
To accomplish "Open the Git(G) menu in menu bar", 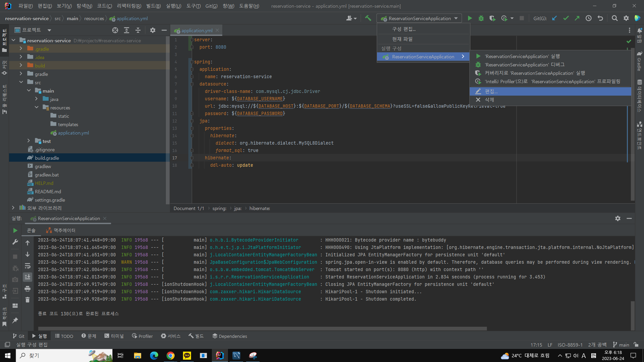I will (x=211, y=6).
